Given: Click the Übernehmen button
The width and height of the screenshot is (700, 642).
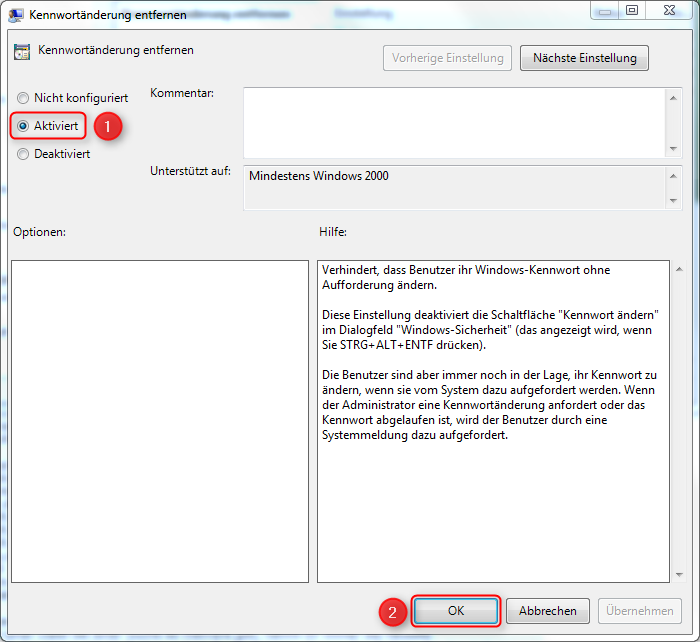Looking at the screenshot, I should point(640,611).
